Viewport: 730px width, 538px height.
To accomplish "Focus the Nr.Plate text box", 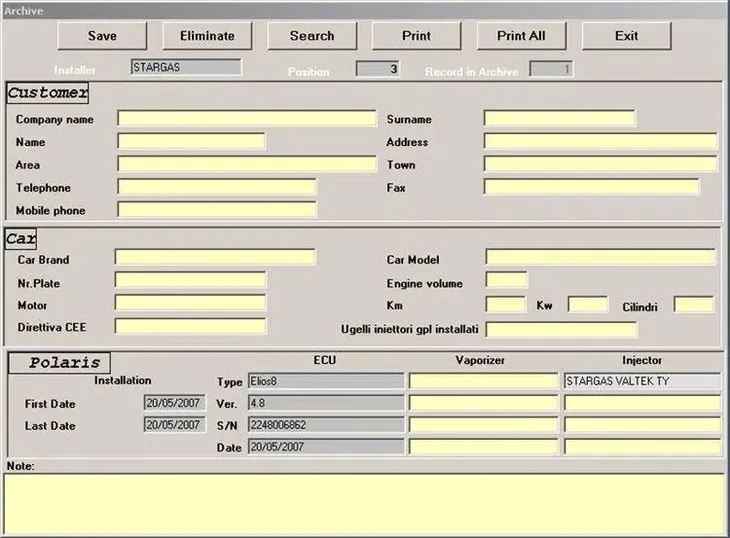I will click(x=190, y=281).
